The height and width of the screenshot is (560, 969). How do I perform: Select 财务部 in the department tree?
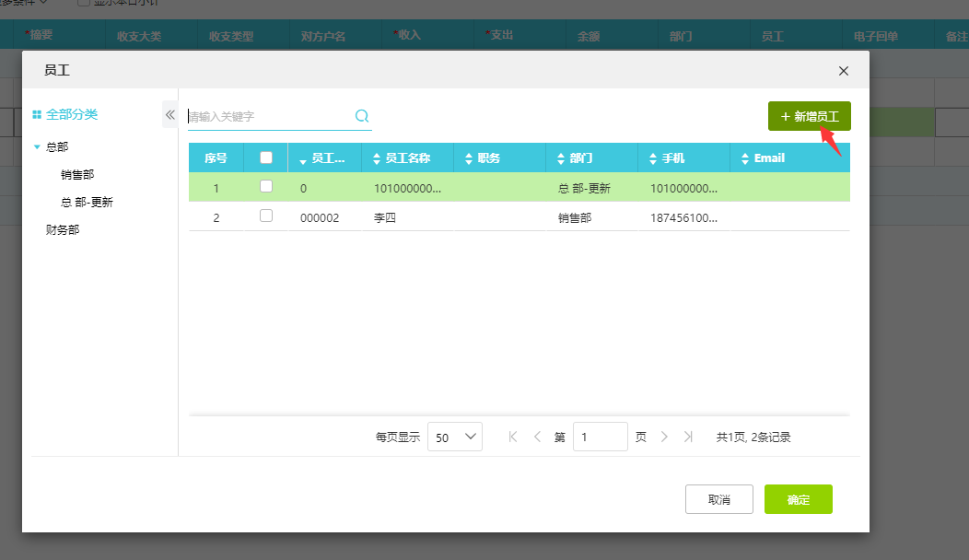63,229
